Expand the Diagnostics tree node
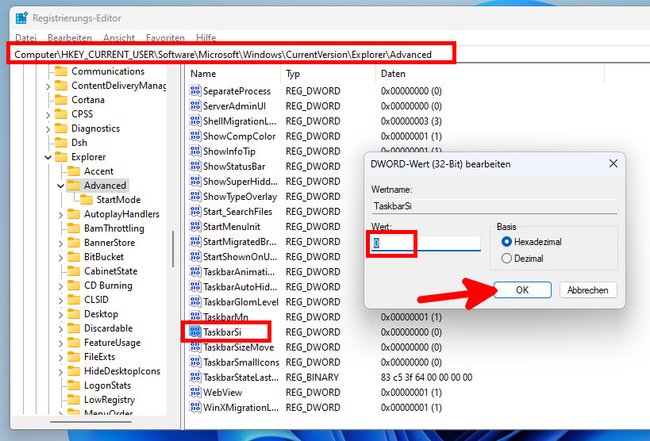This screenshot has height=441, width=650. point(48,129)
